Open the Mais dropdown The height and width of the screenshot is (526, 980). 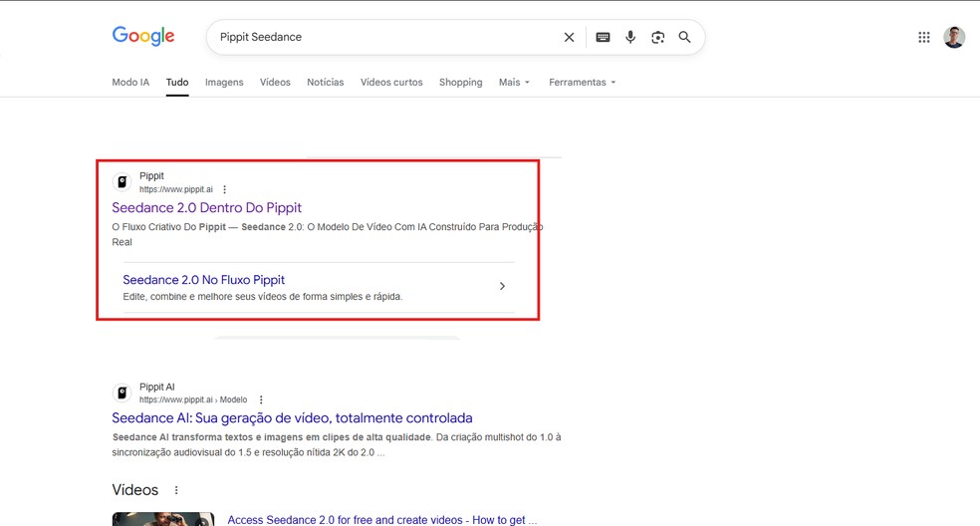click(x=514, y=82)
